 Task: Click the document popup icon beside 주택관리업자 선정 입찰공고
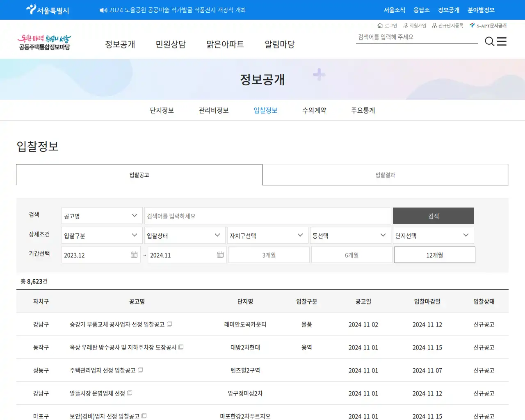coord(140,370)
